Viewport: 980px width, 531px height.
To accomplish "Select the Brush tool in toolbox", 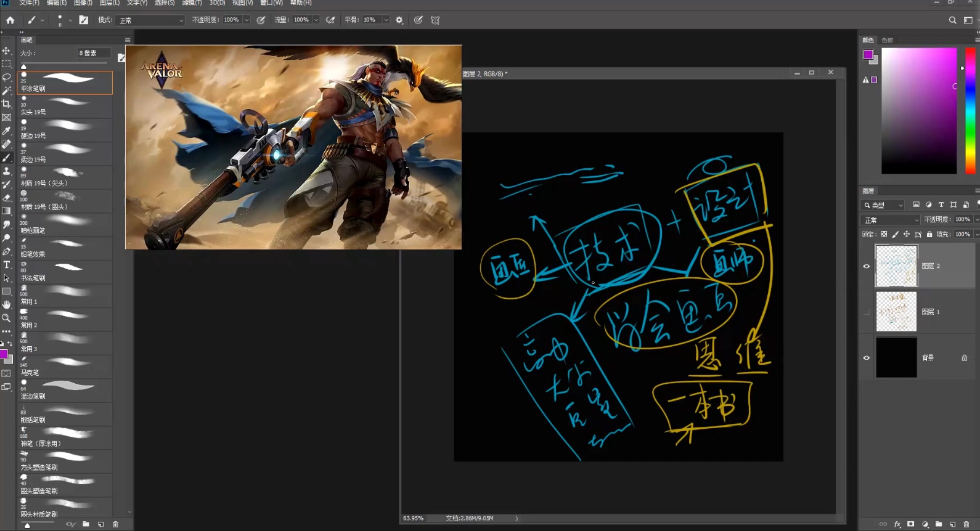I will pyautogui.click(x=6, y=158).
